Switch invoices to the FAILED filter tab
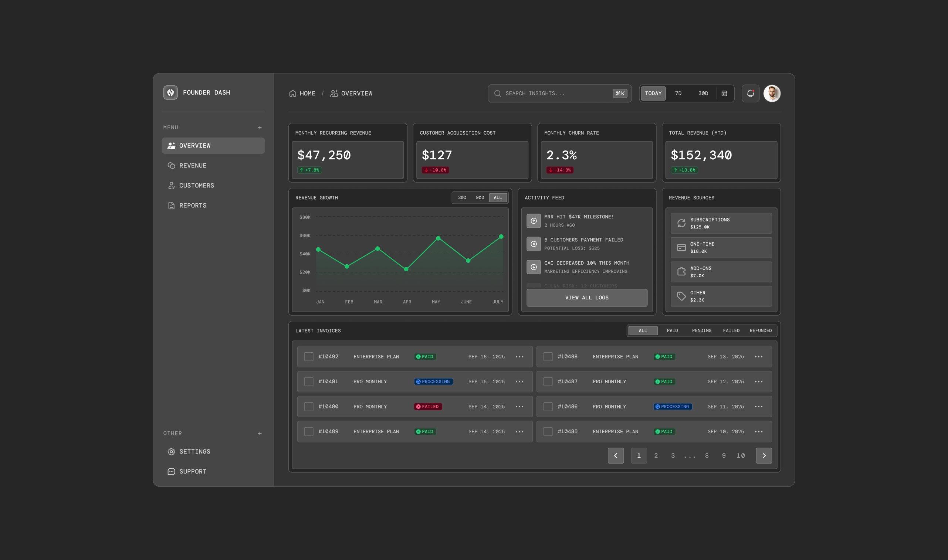The height and width of the screenshot is (560, 948). click(x=731, y=330)
